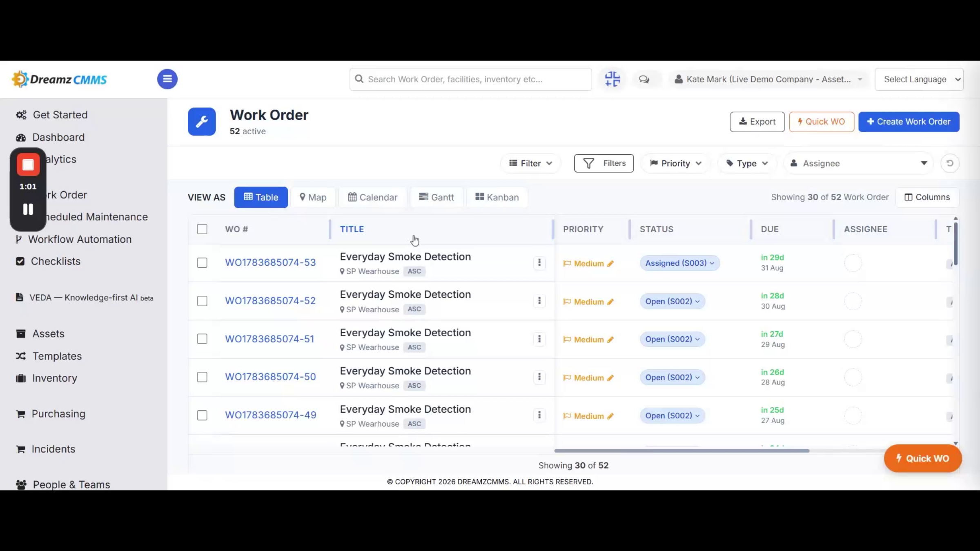Change Open (S002) status for WO1783685074-50
The image size is (980, 551).
click(673, 378)
